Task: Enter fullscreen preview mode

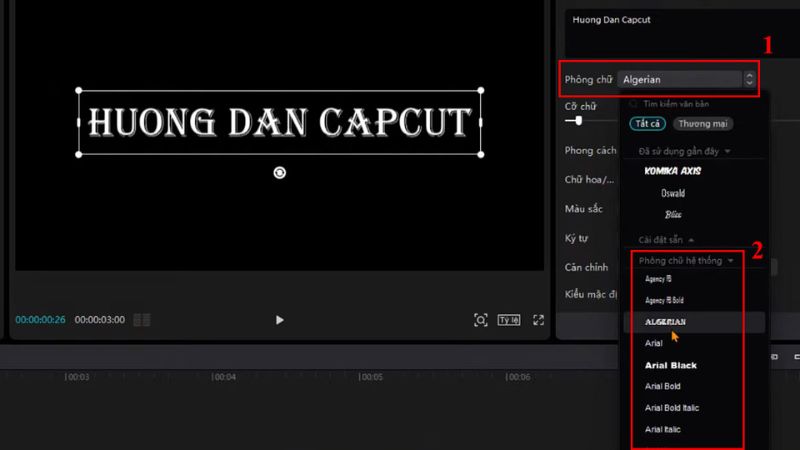Action: point(538,320)
